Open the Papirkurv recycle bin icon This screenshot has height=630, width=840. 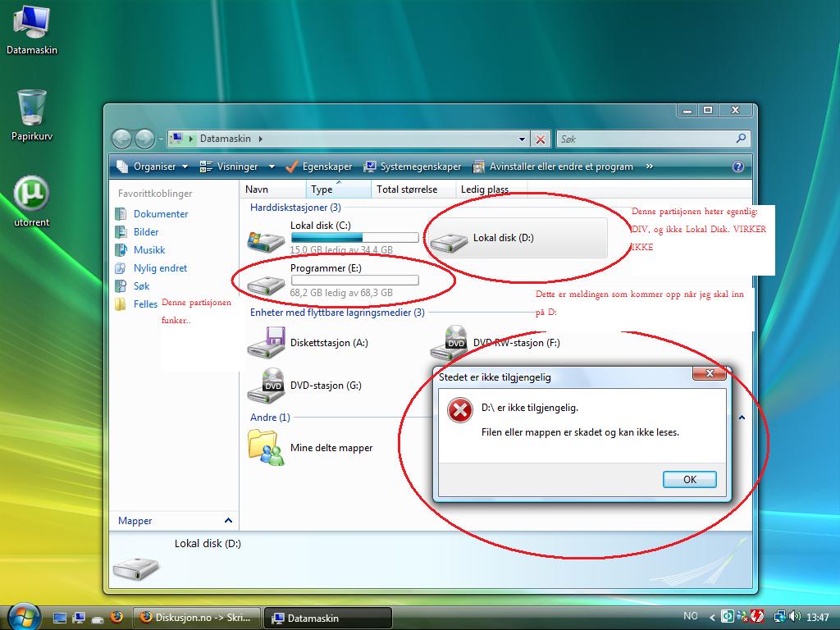click(x=32, y=115)
